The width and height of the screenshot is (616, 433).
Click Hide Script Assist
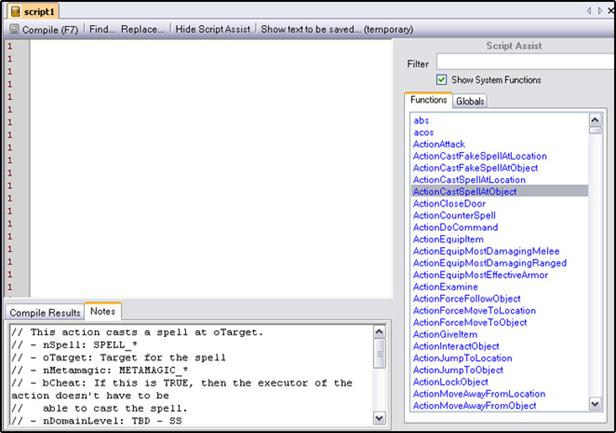[x=213, y=29]
